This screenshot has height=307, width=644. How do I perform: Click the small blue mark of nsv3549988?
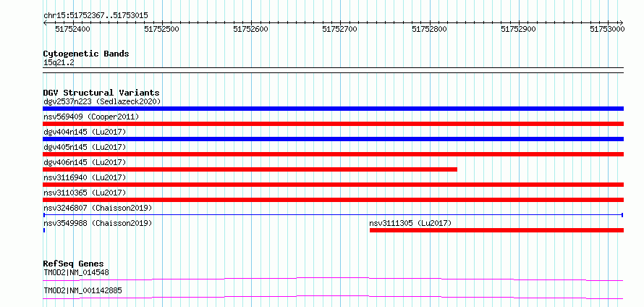click(44, 230)
